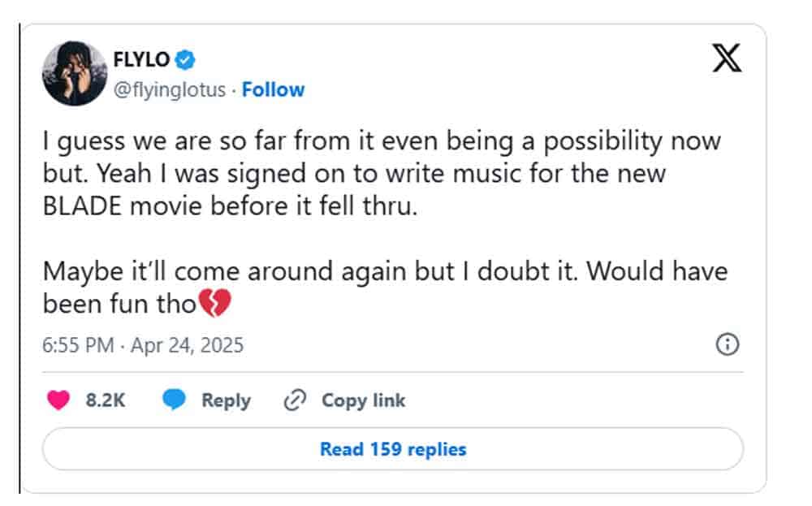The image size is (812, 506).
Task: Follow the flyinglotus account
Action: pyautogui.click(x=273, y=90)
